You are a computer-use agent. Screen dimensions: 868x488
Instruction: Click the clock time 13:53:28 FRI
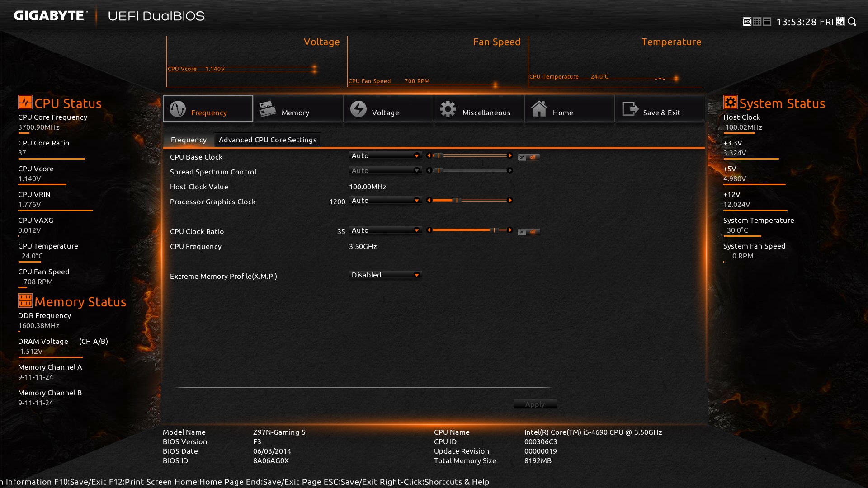805,22
